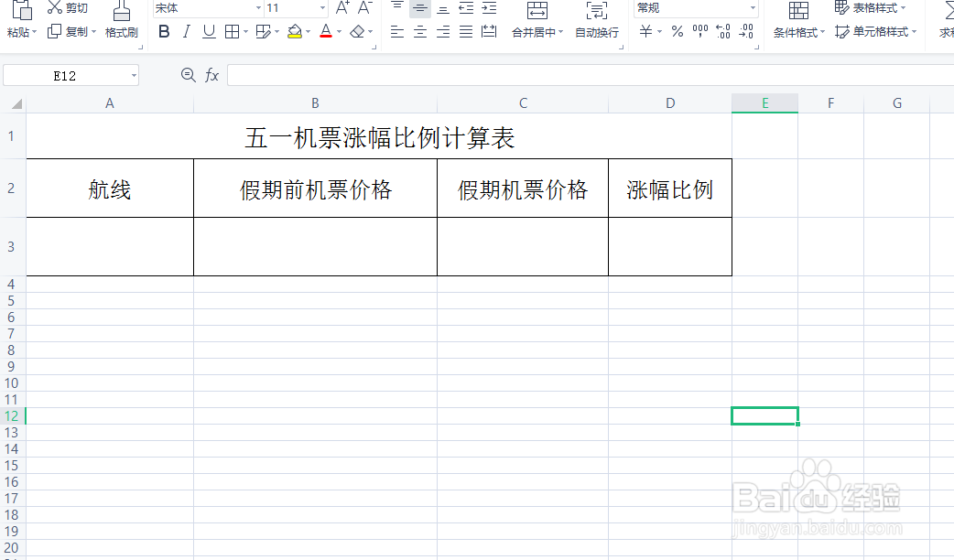Open the border styles dropdown
Screen dimensions: 954x560
232,30
